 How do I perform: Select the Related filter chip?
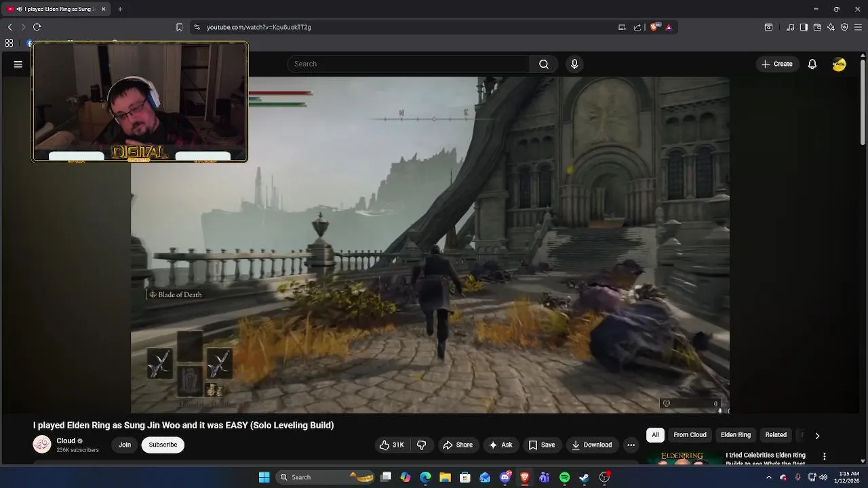[x=776, y=435]
